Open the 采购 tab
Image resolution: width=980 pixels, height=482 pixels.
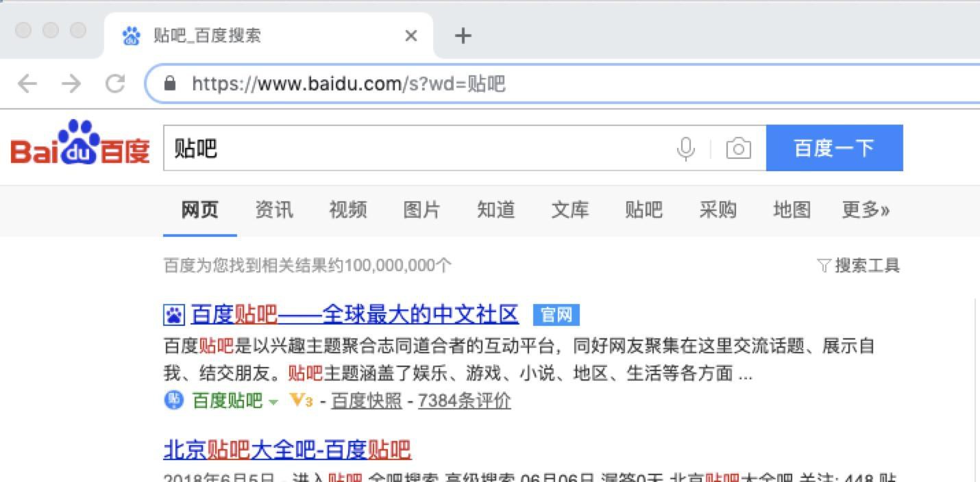[x=718, y=210]
